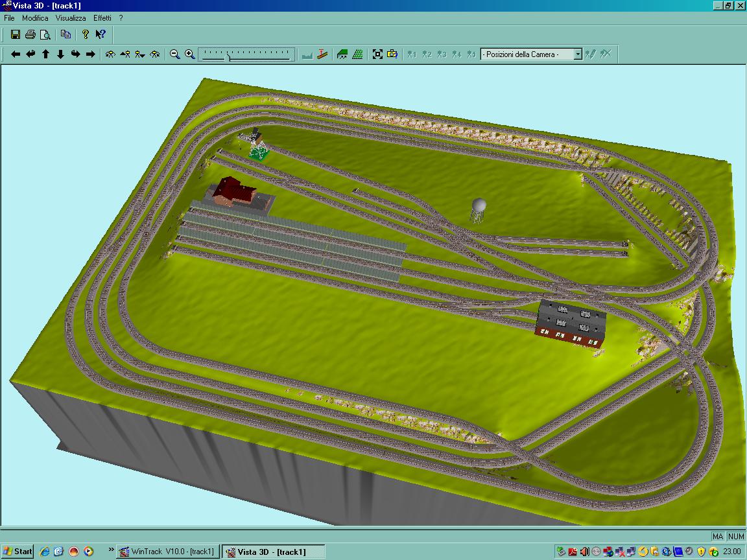Click the last camera orbit icon

(x=155, y=54)
